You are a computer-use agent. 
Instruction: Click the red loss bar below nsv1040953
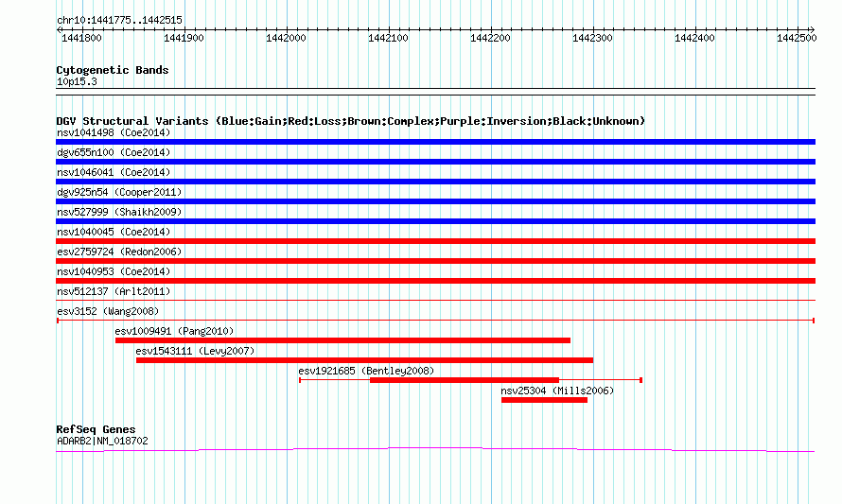pyautogui.click(x=435, y=281)
